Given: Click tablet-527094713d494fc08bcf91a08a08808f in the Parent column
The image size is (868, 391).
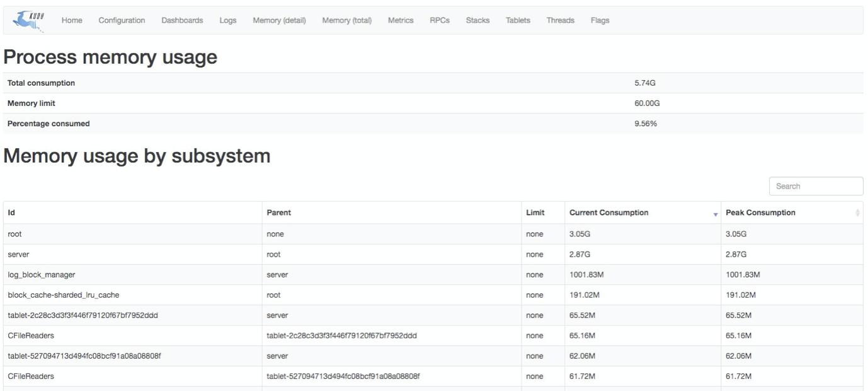Looking at the screenshot, I should [x=392, y=376].
